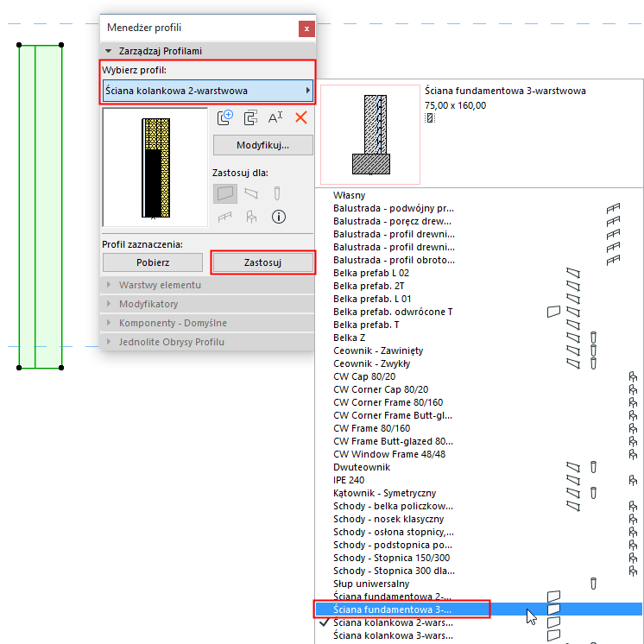644x644 pixels.
Task: Click the duplicate profile icon
Action: click(x=250, y=118)
